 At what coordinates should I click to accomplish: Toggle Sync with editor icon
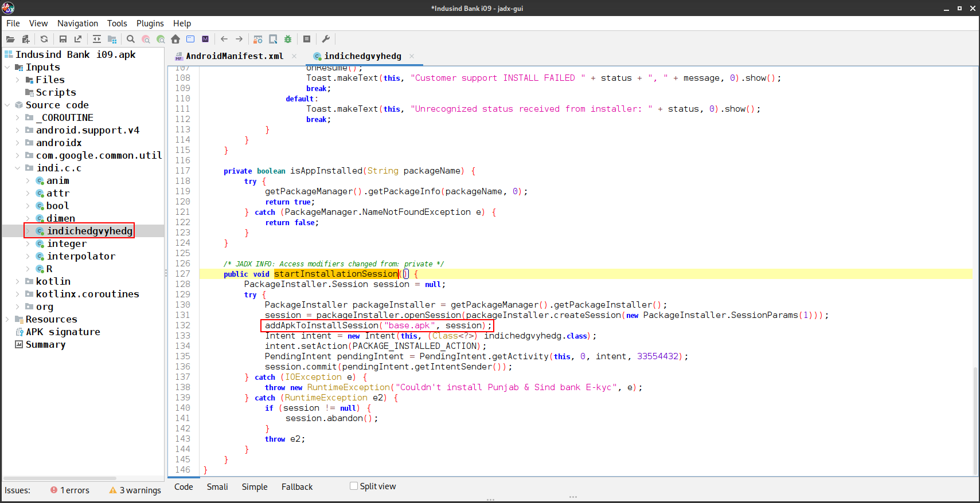[x=97, y=39]
